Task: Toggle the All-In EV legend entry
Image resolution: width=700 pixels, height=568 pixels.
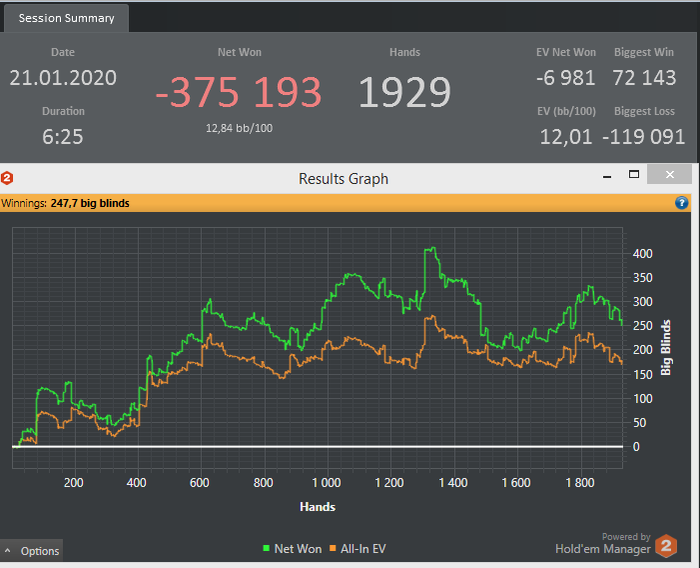Action: [358, 548]
